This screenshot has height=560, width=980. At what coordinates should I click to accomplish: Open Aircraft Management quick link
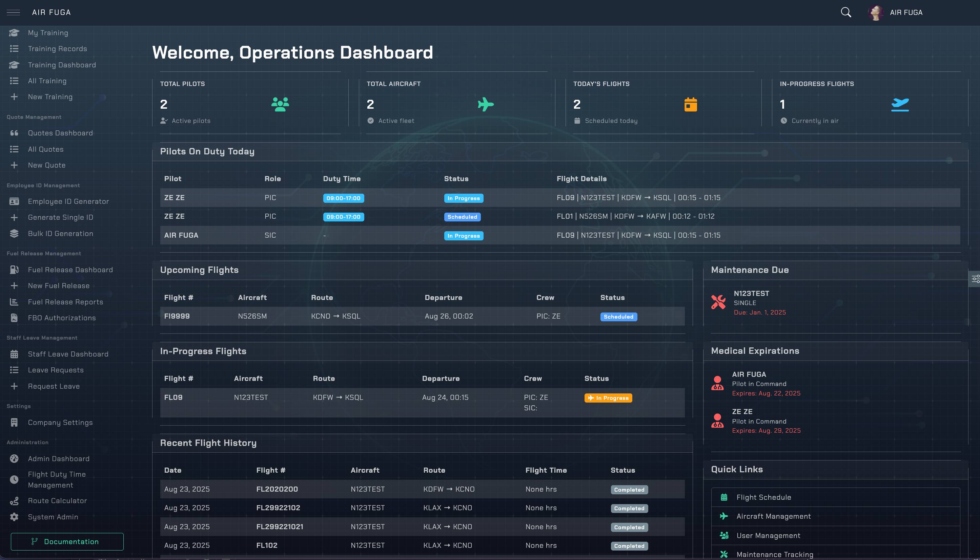[773, 516]
